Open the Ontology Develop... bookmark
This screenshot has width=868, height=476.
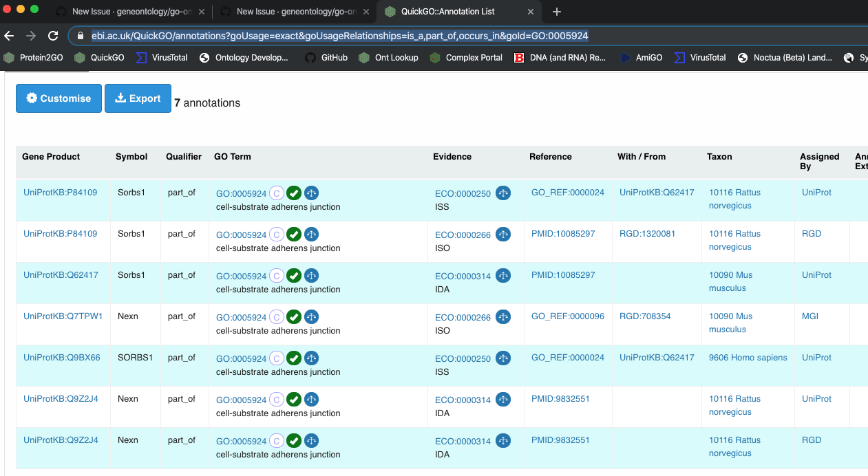[244, 58]
